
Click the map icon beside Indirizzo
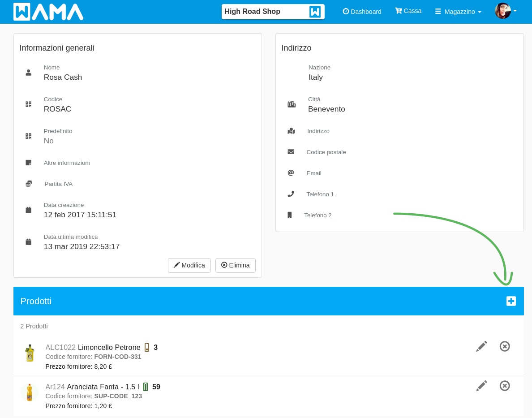tap(291, 131)
